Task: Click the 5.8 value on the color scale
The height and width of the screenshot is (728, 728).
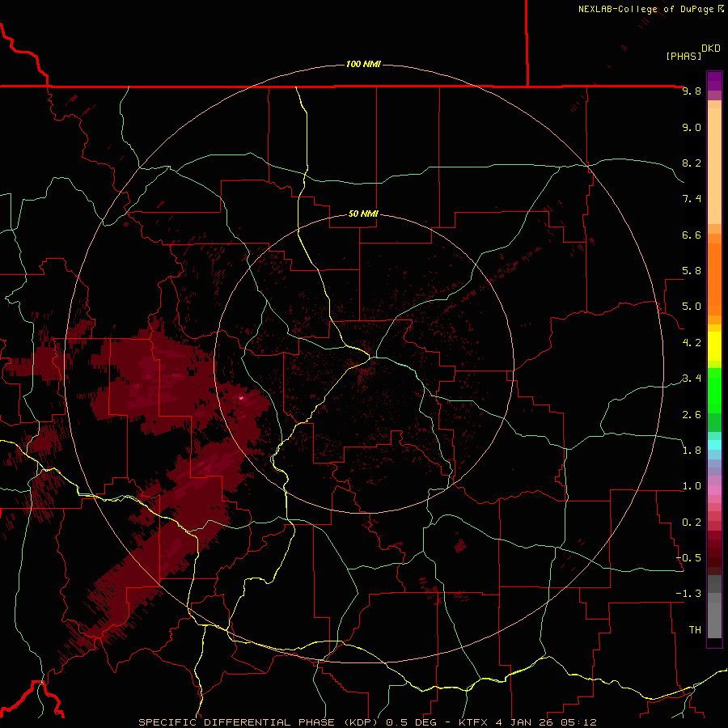Action: [692, 271]
